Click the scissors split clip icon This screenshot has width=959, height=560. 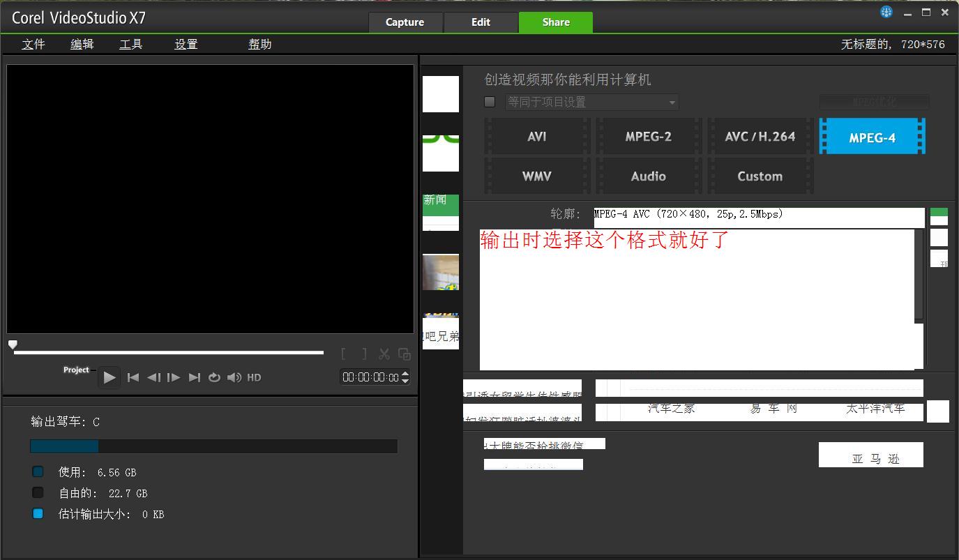[384, 354]
